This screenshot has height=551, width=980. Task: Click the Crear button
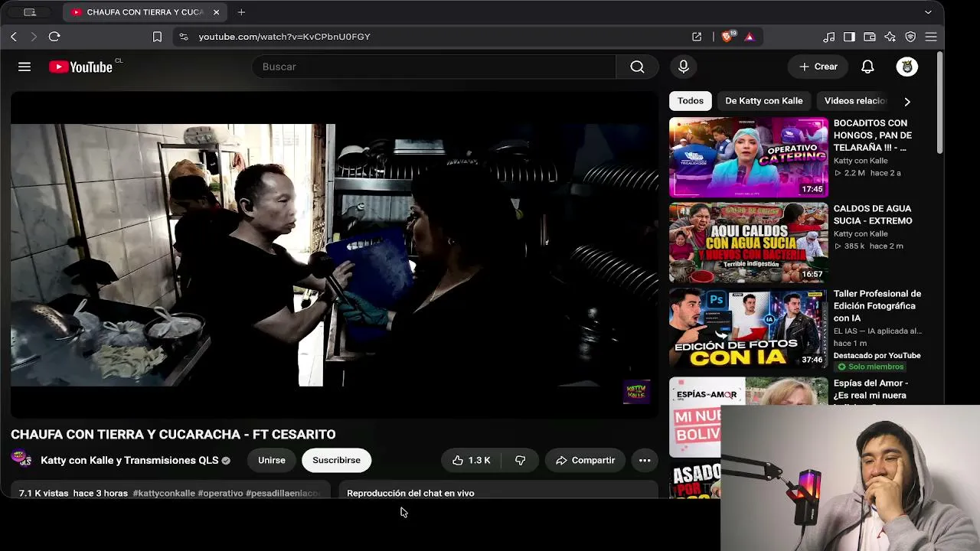coord(818,67)
